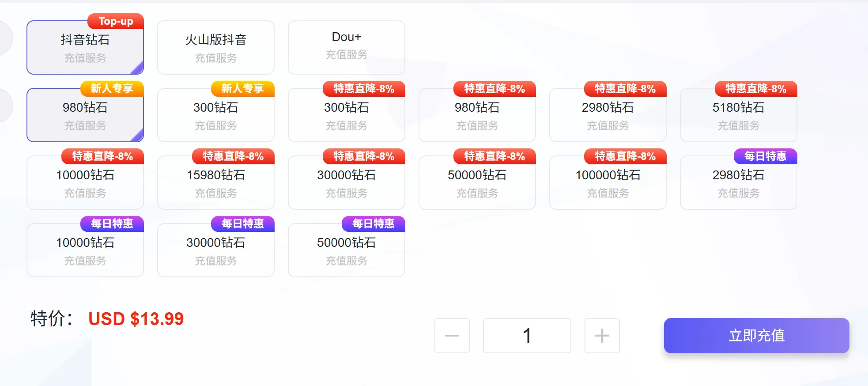Select 300钻石 card with 特惠直降-8% badge

pyautogui.click(x=347, y=115)
